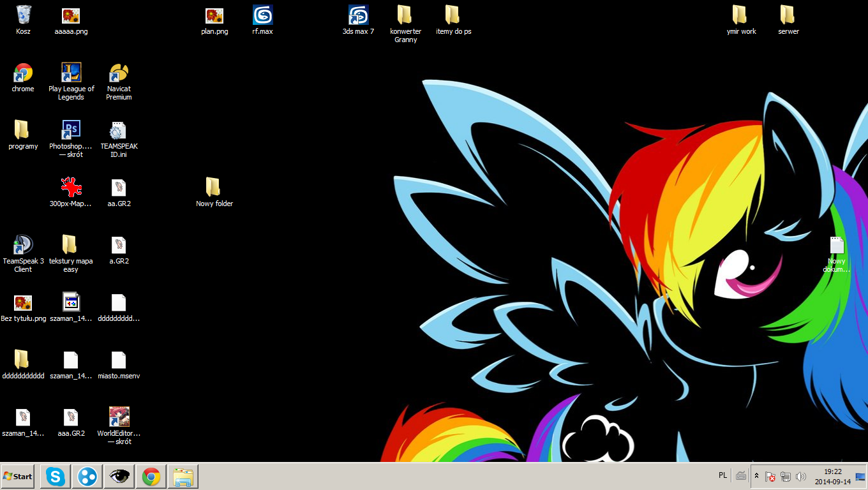Select the Nowy dokum... text document
The image size is (868, 490).
837,254
